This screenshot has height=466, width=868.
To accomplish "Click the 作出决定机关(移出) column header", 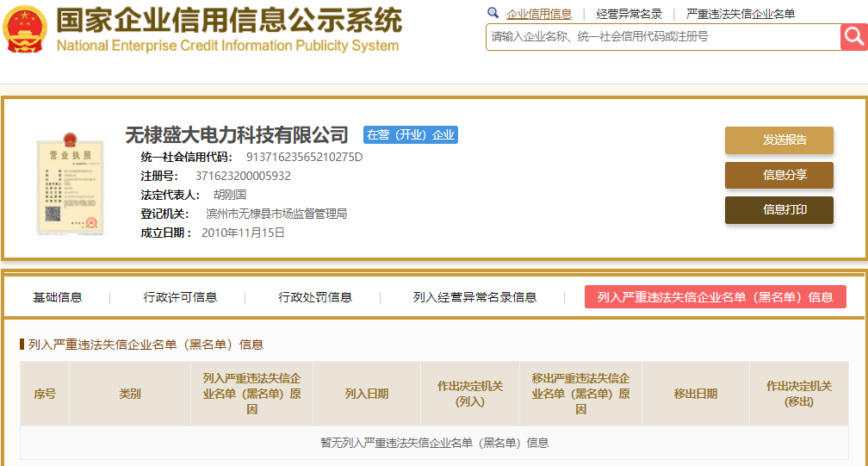I will pos(799,394).
